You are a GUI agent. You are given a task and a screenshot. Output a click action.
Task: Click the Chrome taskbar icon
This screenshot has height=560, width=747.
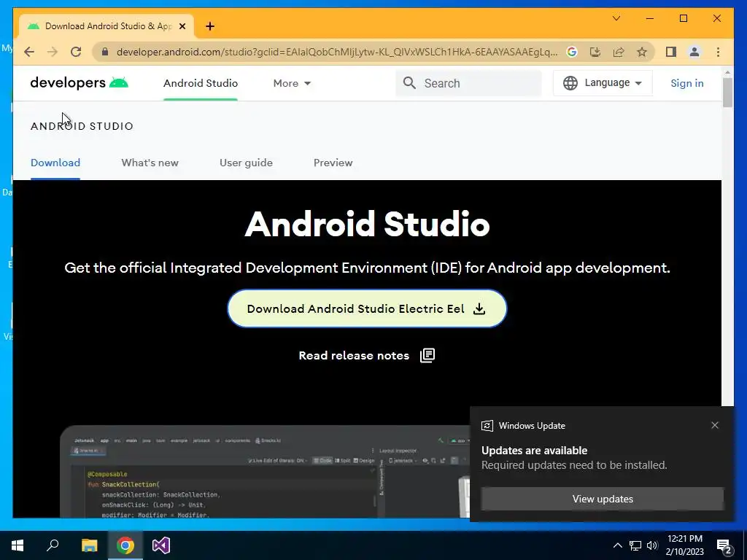(125, 545)
